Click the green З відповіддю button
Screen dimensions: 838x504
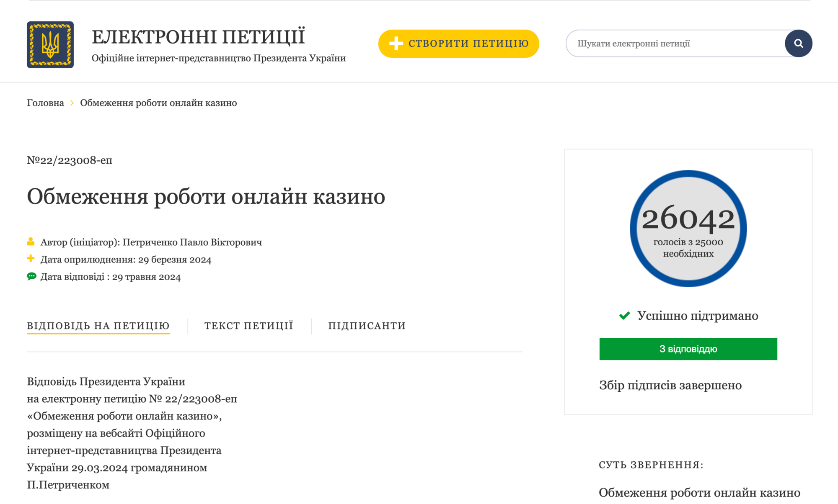[x=688, y=349]
